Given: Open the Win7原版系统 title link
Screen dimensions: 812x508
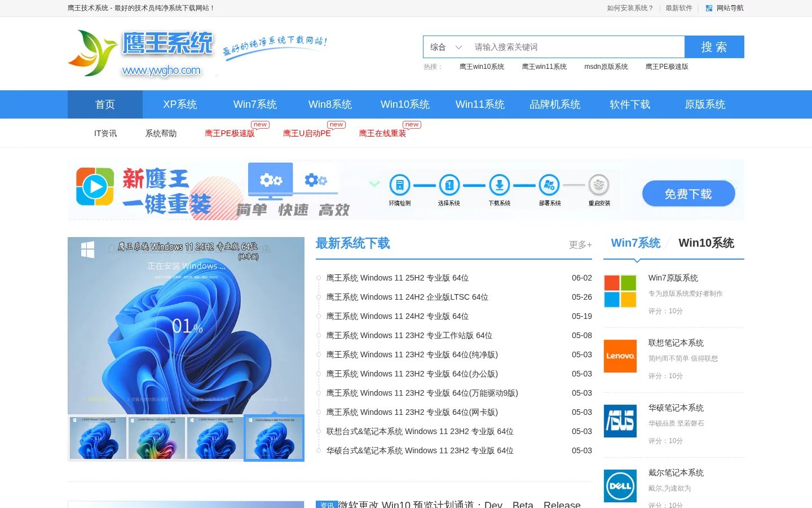Looking at the screenshot, I should pyautogui.click(x=673, y=278).
